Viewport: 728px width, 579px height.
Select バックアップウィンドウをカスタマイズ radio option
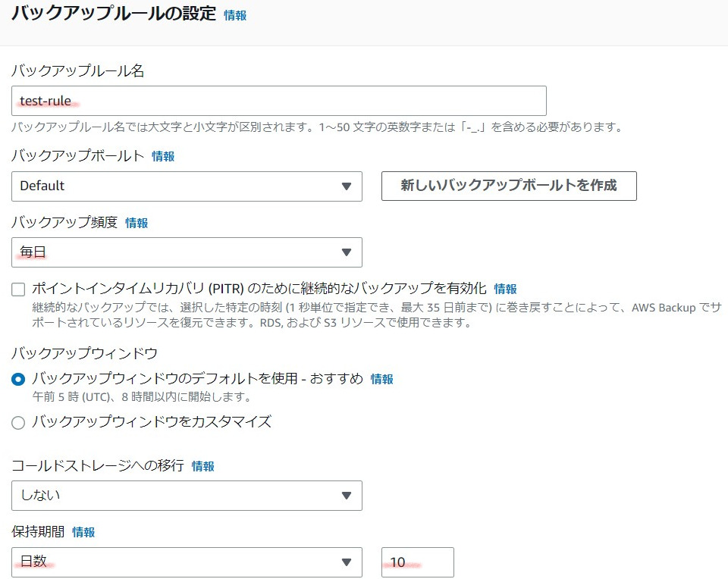pos(18,423)
